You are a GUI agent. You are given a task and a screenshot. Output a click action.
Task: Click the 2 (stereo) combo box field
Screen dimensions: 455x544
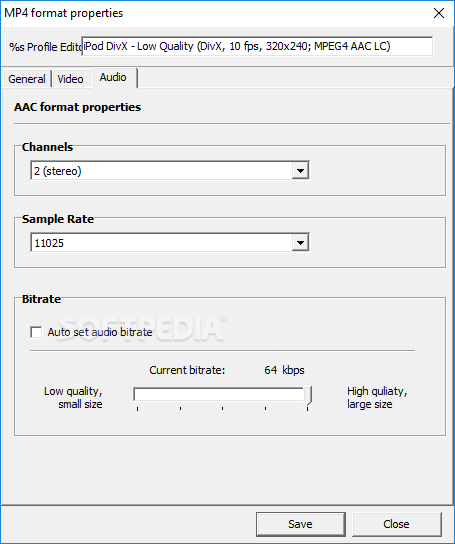[x=170, y=170]
